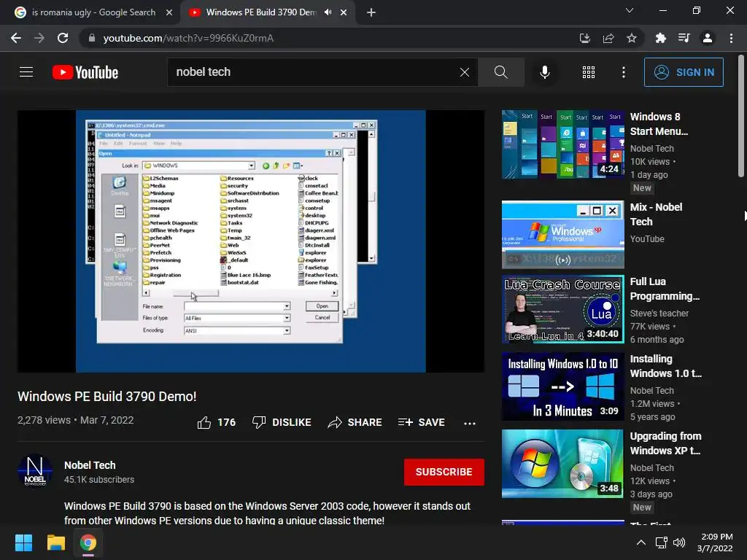Go back in browser
The height and width of the screenshot is (560, 747).
tap(16, 38)
